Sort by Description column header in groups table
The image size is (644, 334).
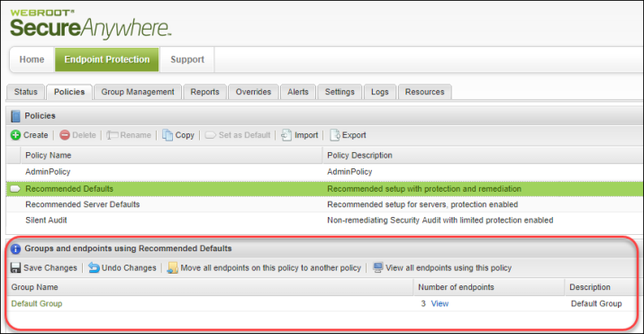[x=602, y=287]
